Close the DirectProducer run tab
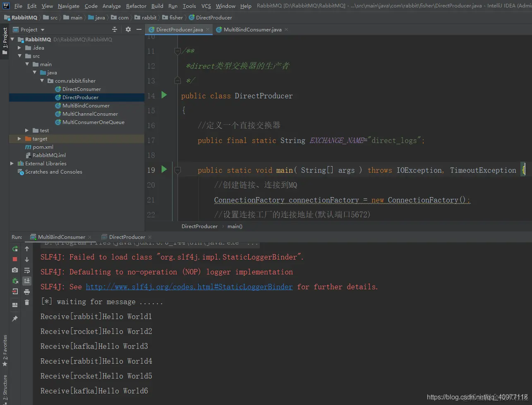532x405 pixels. (150, 237)
